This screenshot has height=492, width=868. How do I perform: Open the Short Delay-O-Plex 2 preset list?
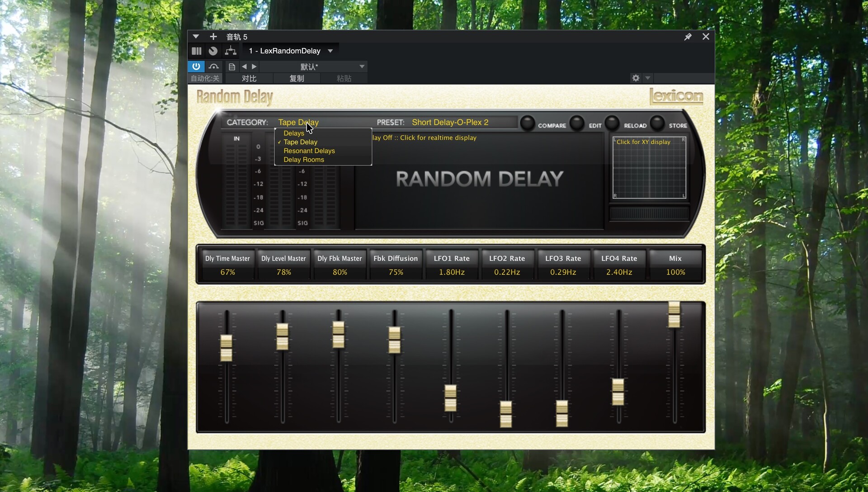point(450,122)
